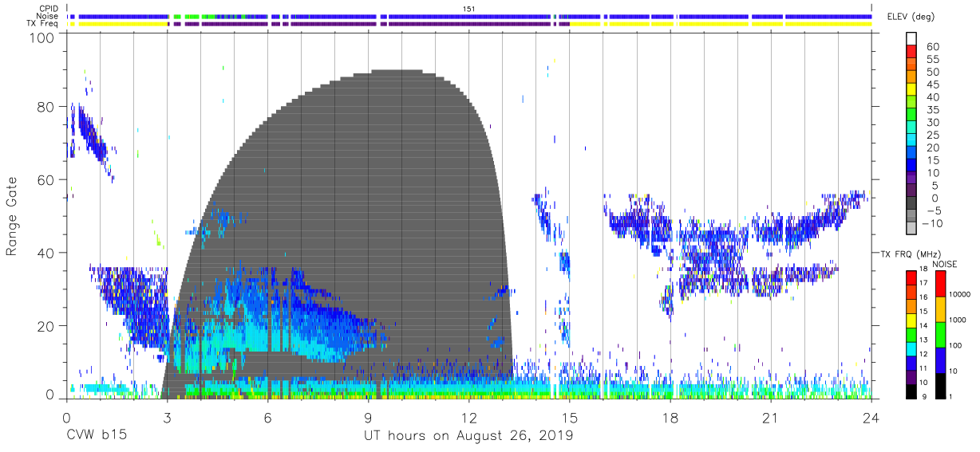Click the 'UT hours on August 26, 2019' axis title
The width and height of the screenshot is (980, 452).
coord(468,436)
